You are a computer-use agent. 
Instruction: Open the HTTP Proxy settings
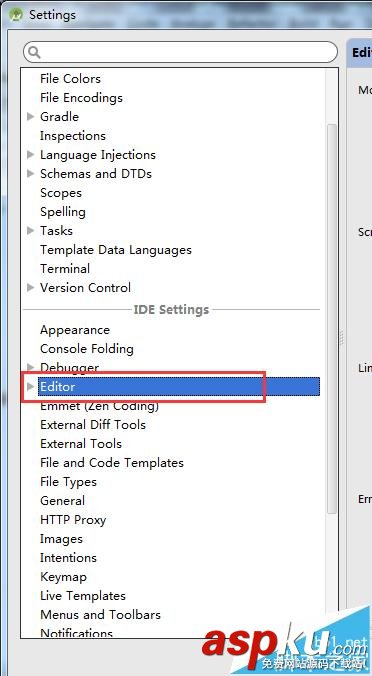73,520
